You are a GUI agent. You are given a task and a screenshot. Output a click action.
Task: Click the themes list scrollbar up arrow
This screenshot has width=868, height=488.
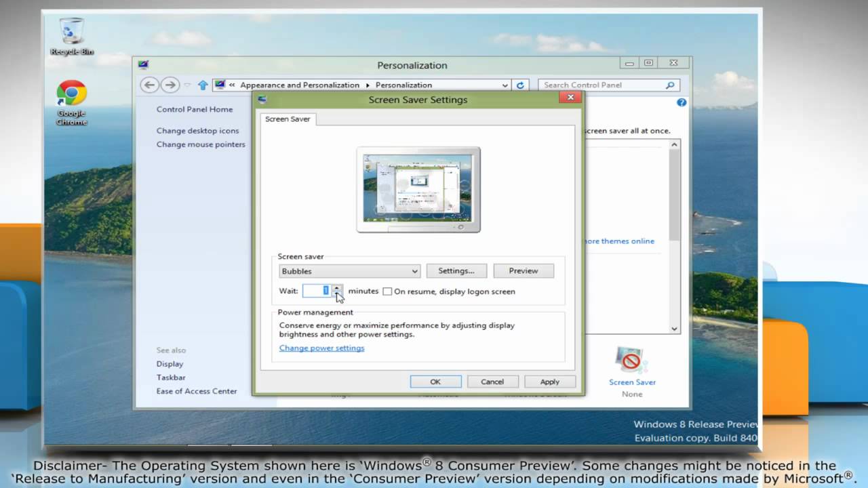[x=675, y=144]
